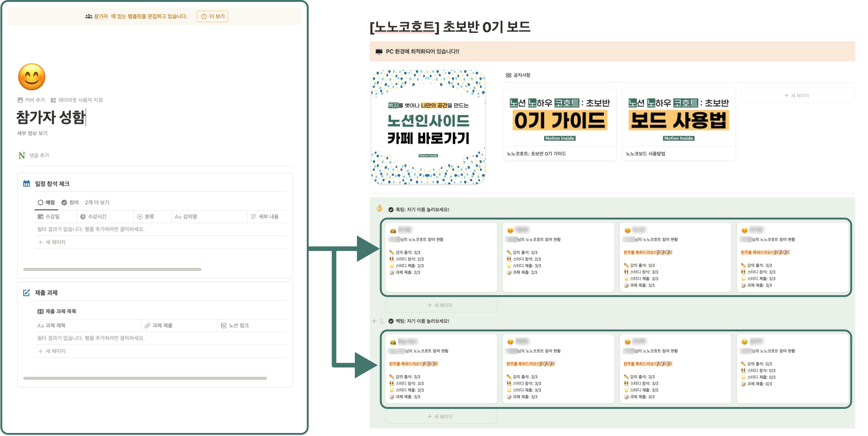Expand 2개 더 보기 views
868x436 pixels.
click(x=97, y=202)
